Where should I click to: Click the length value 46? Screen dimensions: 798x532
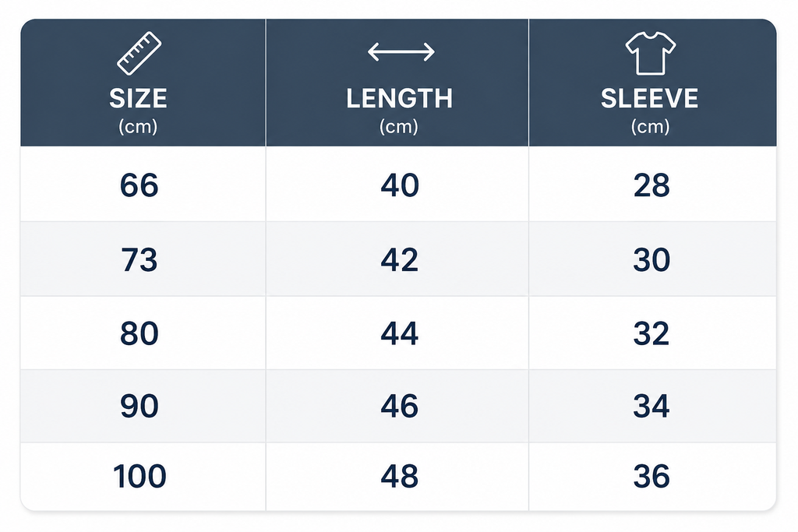400,406
